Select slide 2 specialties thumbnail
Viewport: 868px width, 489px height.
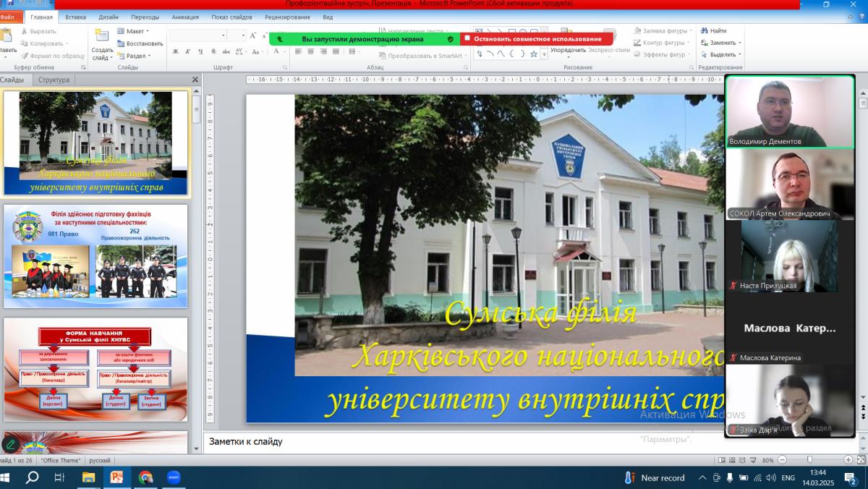pyautogui.click(x=95, y=256)
